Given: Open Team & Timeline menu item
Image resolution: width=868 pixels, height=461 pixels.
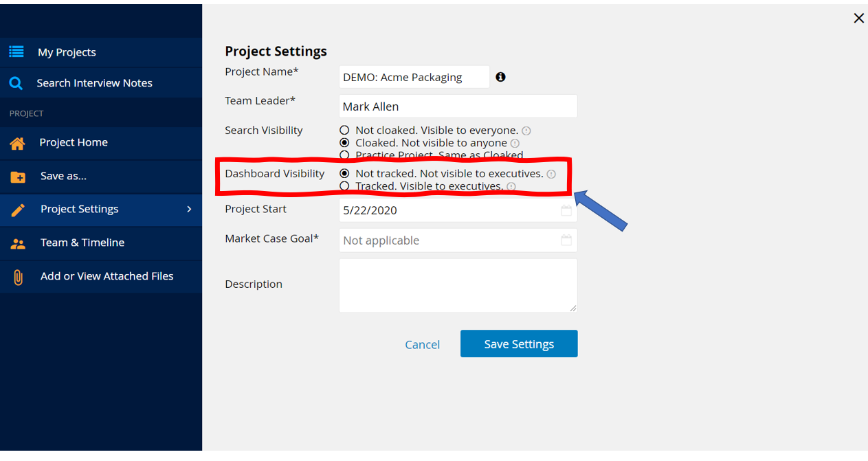Looking at the screenshot, I should 101,243.
